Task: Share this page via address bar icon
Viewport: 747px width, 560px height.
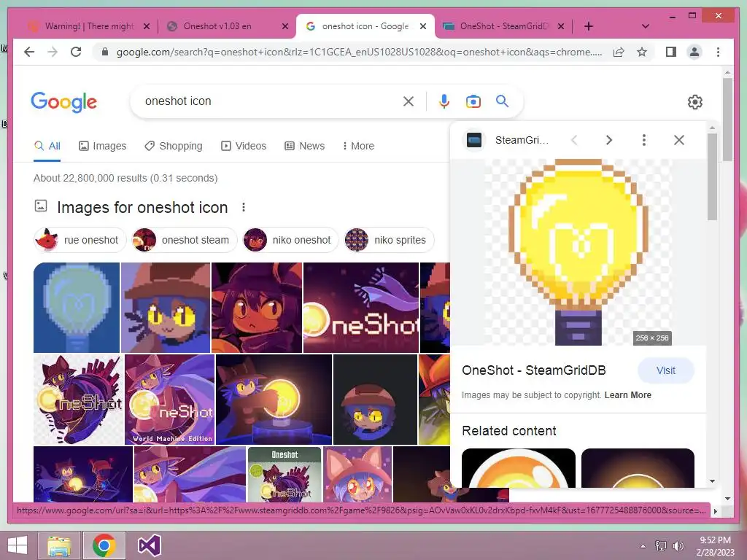Action: (x=619, y=52)
